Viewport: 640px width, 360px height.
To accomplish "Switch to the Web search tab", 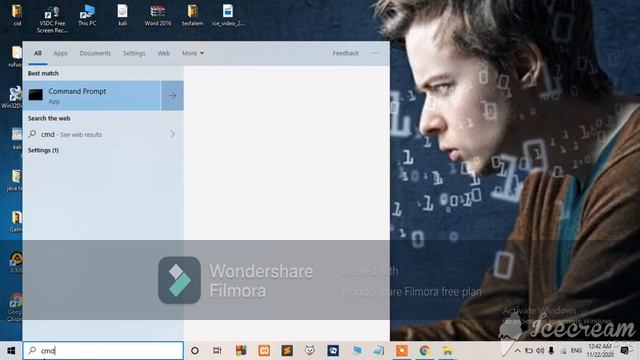I will point(164,53).
